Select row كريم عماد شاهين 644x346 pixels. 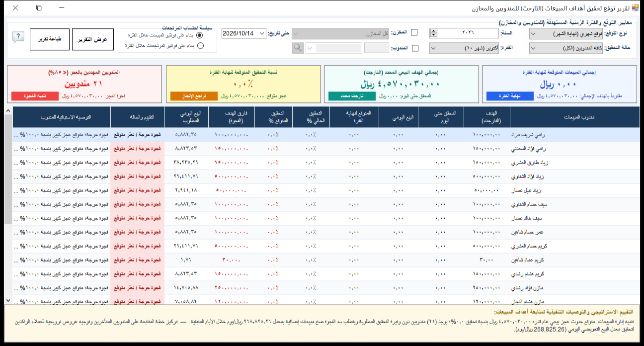[326, 259]
